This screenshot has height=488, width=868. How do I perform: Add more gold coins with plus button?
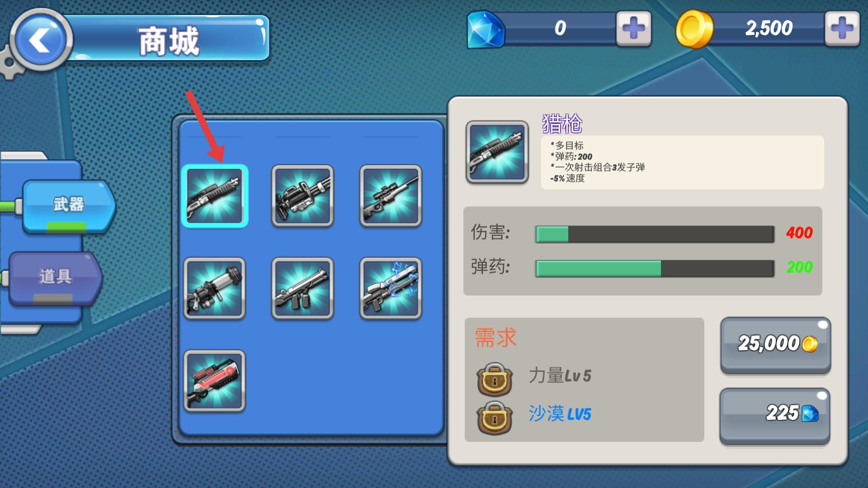tap(842, 28)
